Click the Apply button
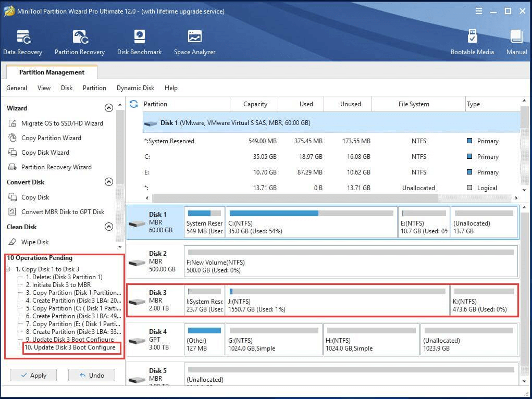The image size is (532, 399). [x=32, y=375]
